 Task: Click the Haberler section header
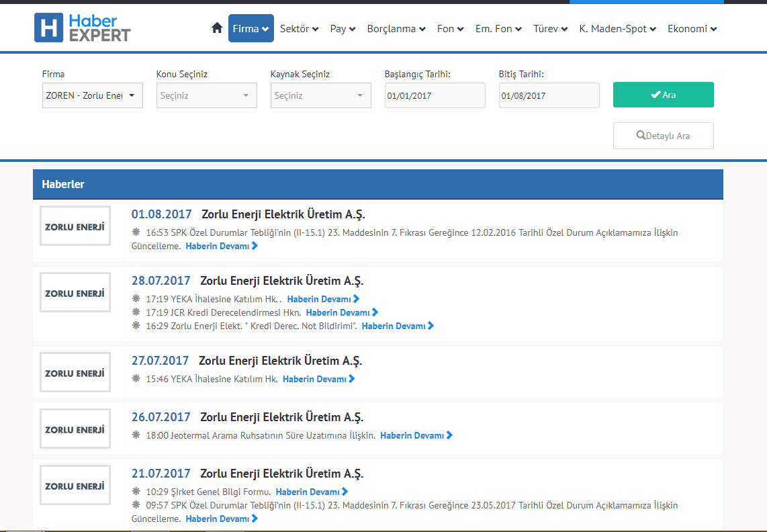pyautogui.click(x=378, y=185)
